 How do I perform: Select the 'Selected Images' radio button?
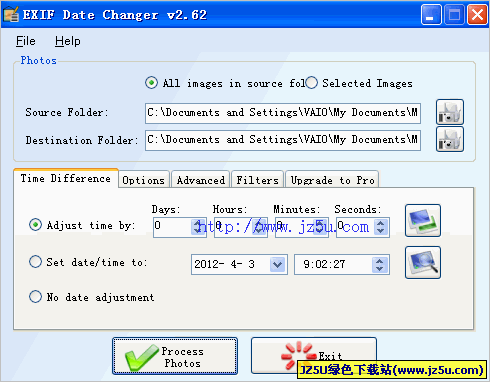[x=311, y=83]
